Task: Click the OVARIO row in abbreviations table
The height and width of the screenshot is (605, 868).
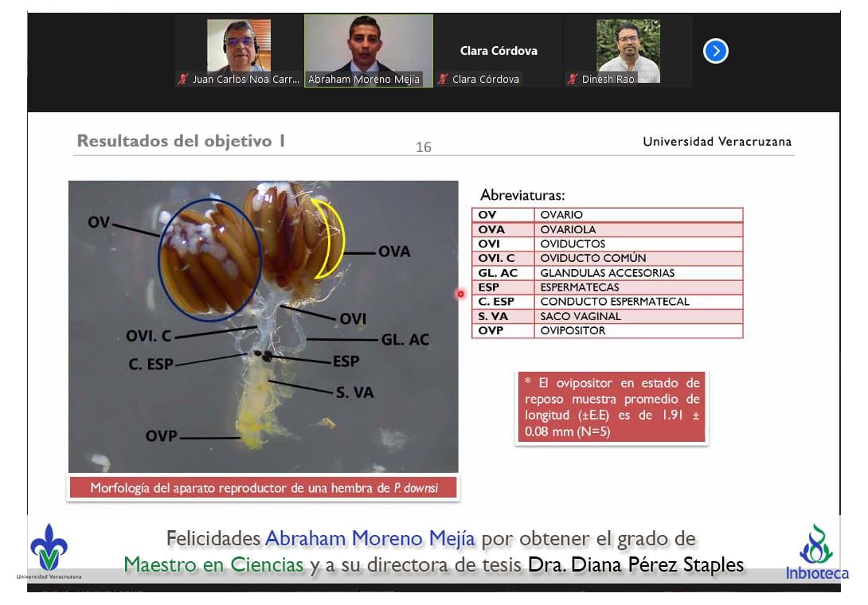Action: 607,215
